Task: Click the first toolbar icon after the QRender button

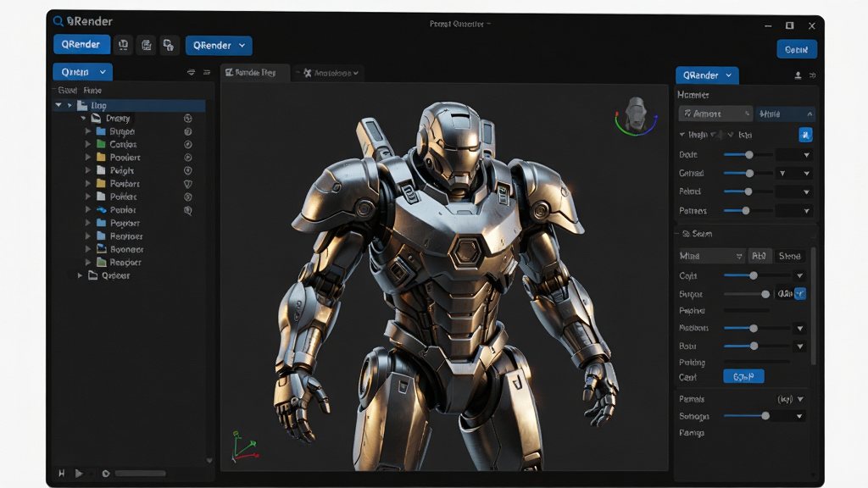Action: point(123,45)
